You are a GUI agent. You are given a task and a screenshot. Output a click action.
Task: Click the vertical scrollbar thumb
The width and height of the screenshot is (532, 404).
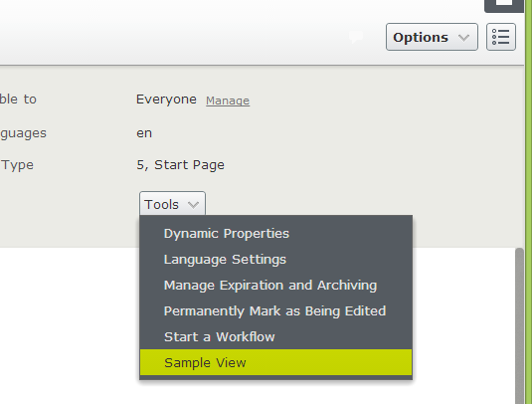tap(519, 326)
